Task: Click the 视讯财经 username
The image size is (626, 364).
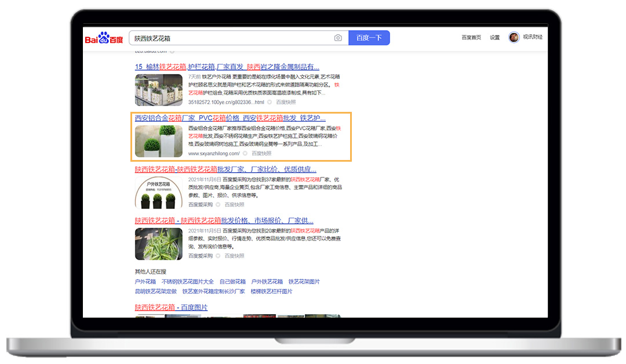Action: 533,37
